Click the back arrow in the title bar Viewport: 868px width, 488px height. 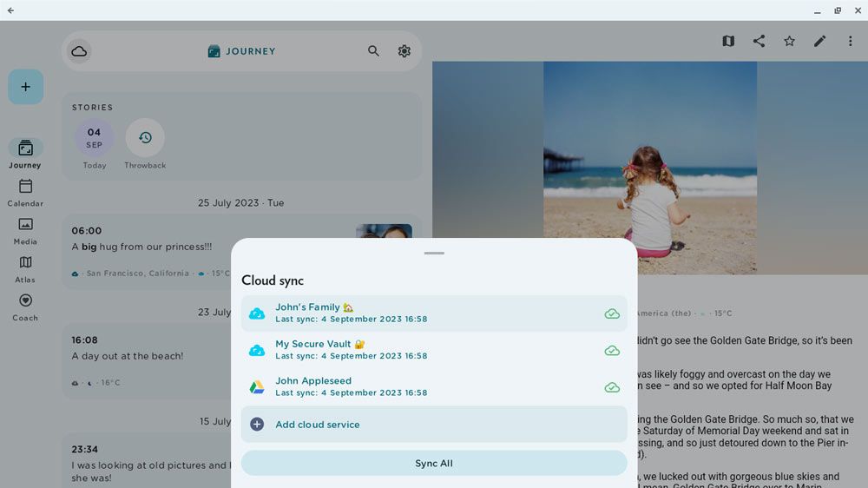pos(10,10)
